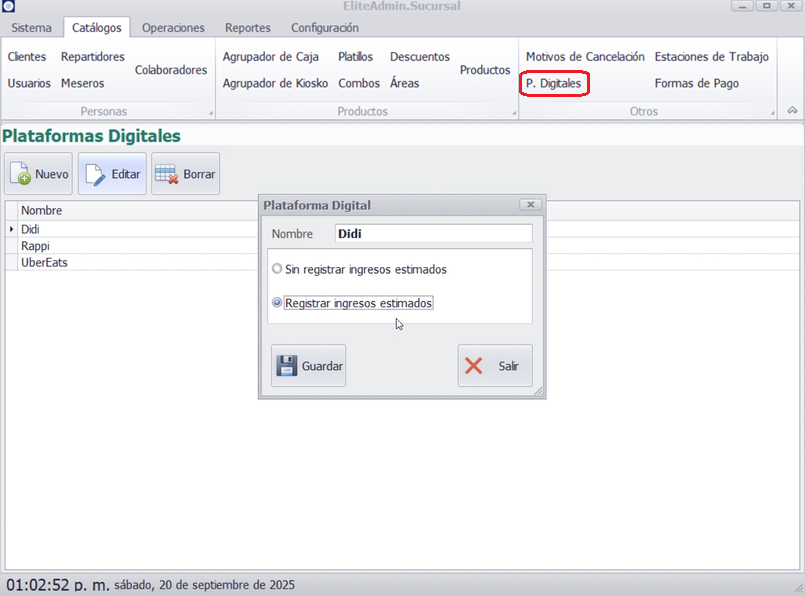Open the Configuración tab
The image size is (805, 596).
coord(325,28)
